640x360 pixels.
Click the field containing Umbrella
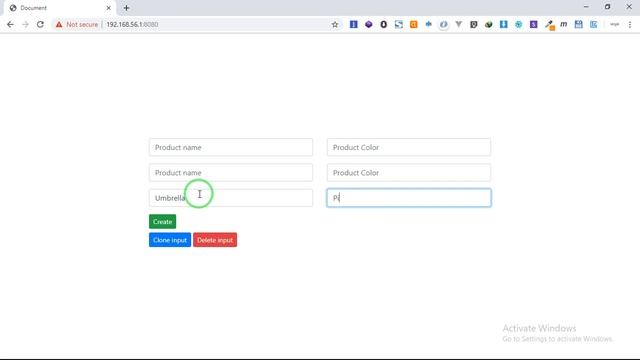pyautogui.click(x=231, y=198)
